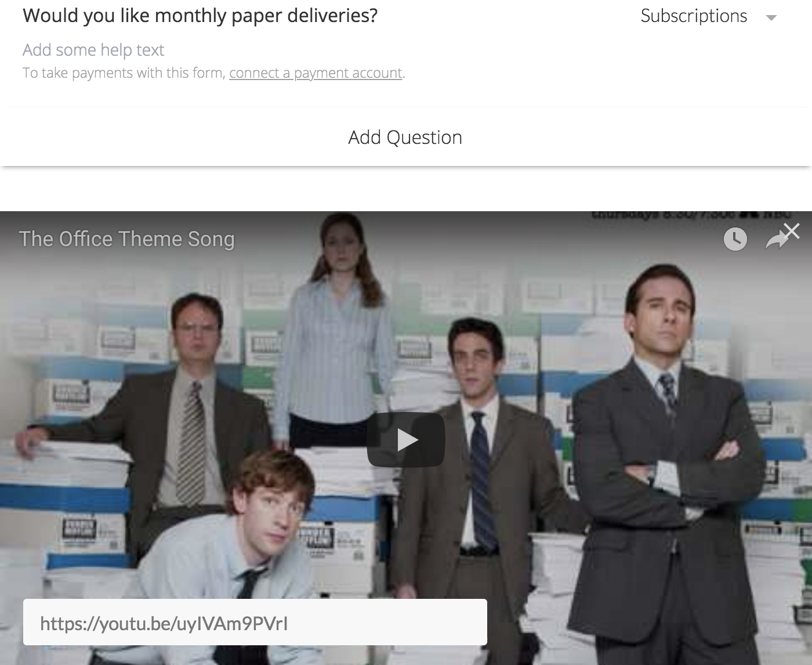Click the youtu.be URL input box

click(255, 623)
